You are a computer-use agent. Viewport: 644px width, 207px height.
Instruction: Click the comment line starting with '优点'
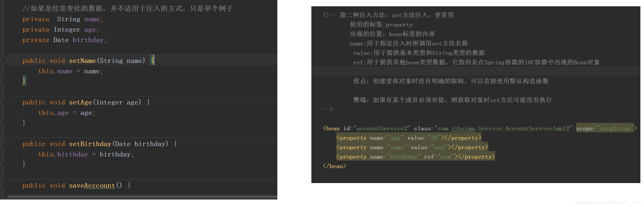[x=451, y=81]
